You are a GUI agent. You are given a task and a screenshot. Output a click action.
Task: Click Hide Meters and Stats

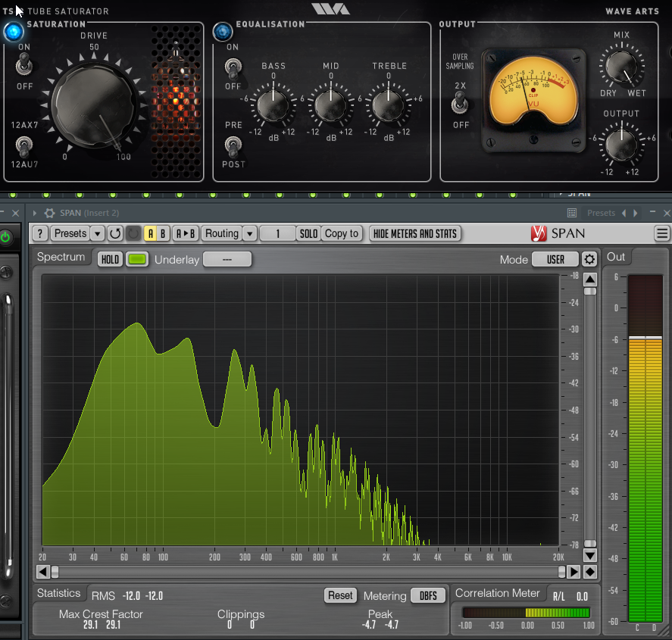[x=415, y=233]
